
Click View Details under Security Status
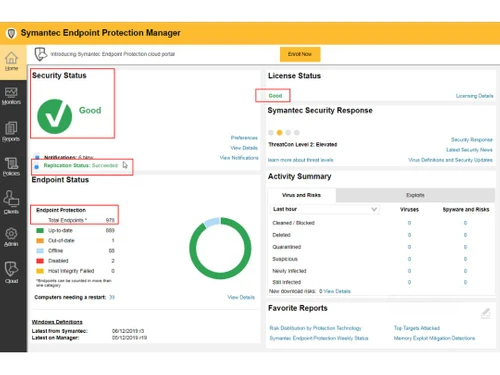[244, 148]
